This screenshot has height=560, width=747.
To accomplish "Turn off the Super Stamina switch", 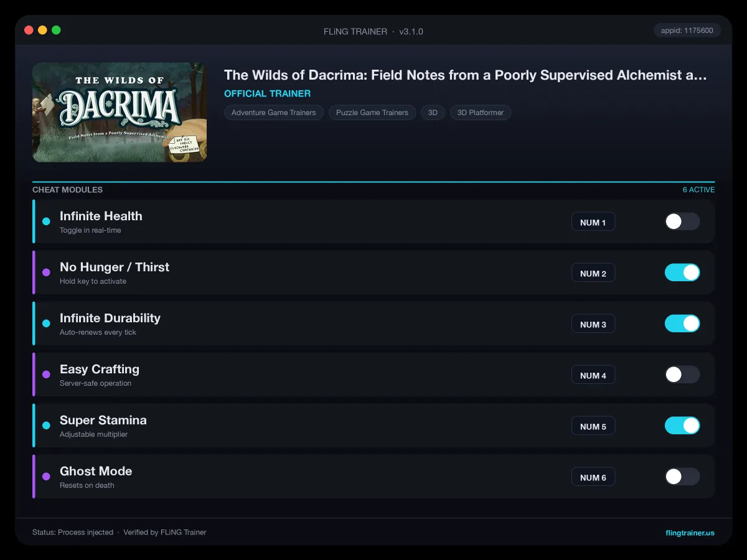I will (682, 426).
